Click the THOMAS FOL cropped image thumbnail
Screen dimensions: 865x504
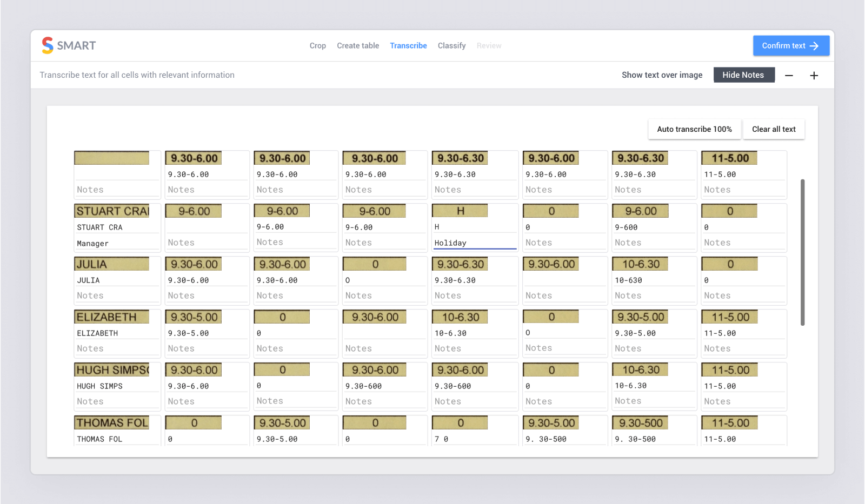[111, 423]
